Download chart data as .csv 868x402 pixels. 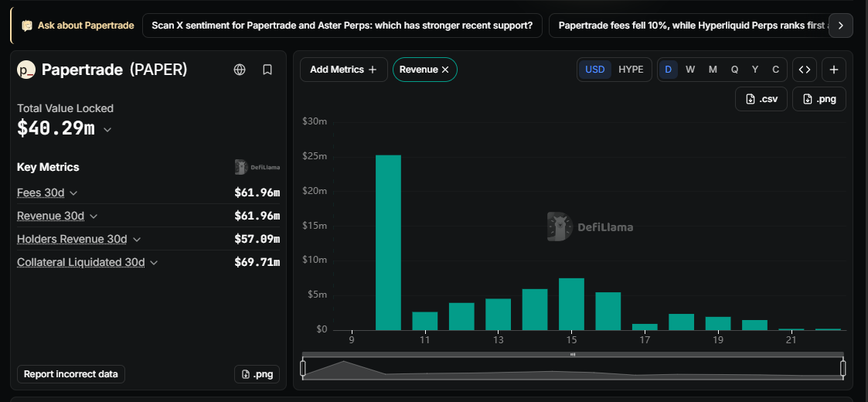(x=761, y=99)
